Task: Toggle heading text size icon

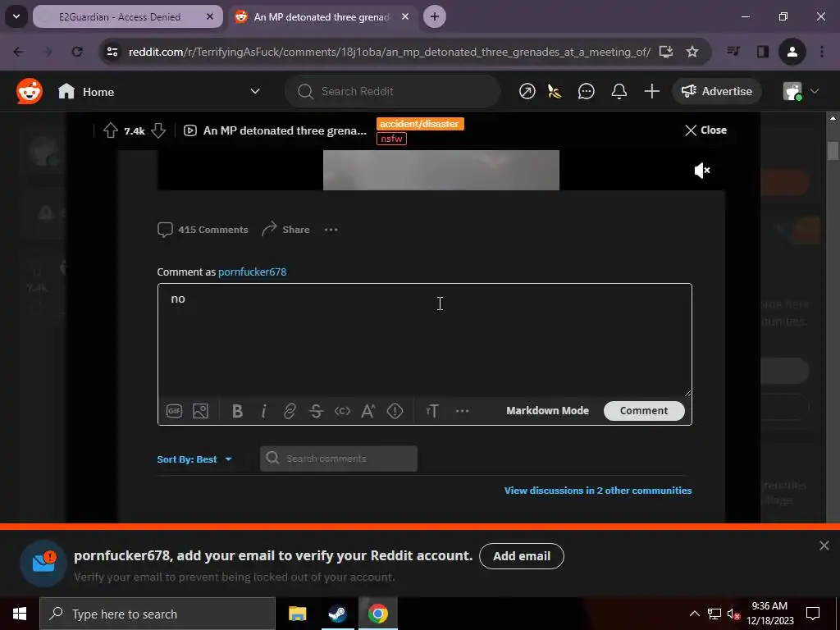Action: point(432,411)
